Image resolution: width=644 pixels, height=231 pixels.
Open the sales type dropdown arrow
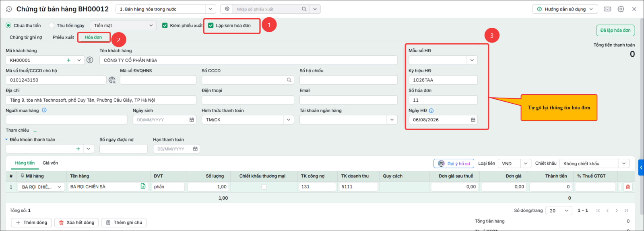click(x=211, y=9)
